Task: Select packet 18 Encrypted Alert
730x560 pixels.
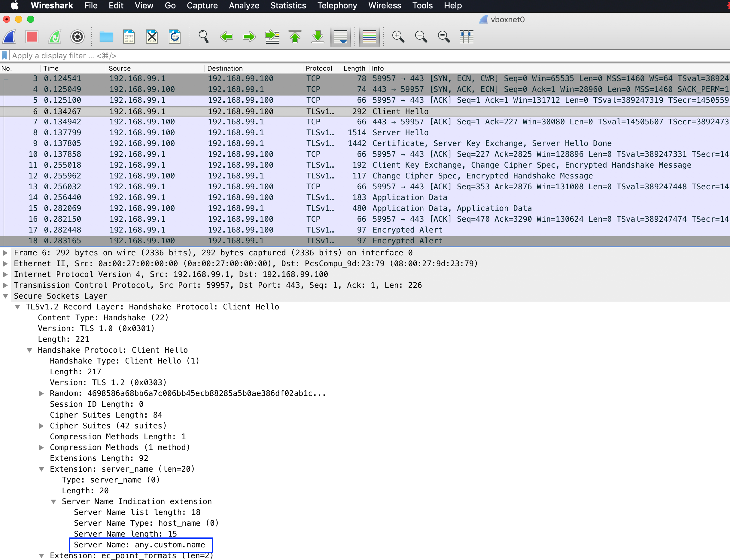Action: tap(365, 241)
